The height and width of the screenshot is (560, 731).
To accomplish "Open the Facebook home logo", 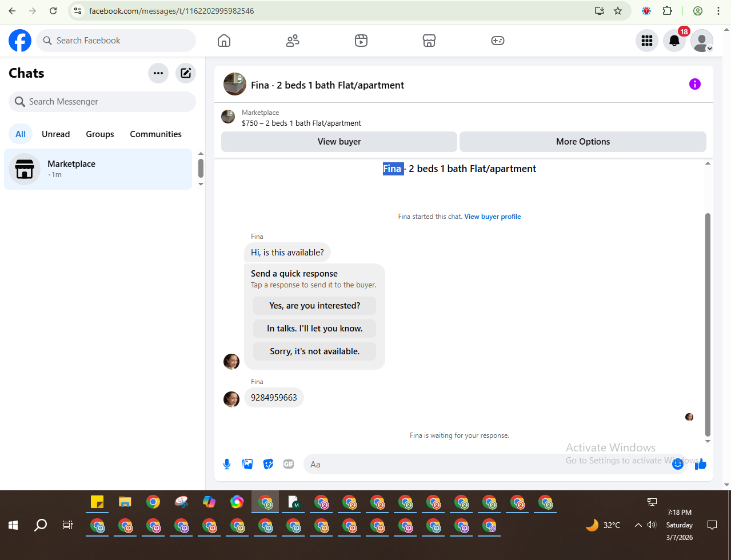I will click(x=20, y=41).
